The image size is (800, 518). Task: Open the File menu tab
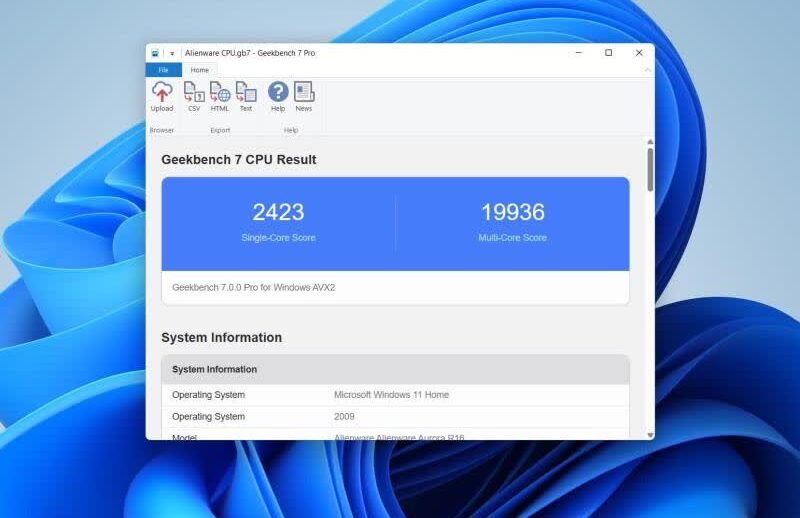[x=163, y=70]
